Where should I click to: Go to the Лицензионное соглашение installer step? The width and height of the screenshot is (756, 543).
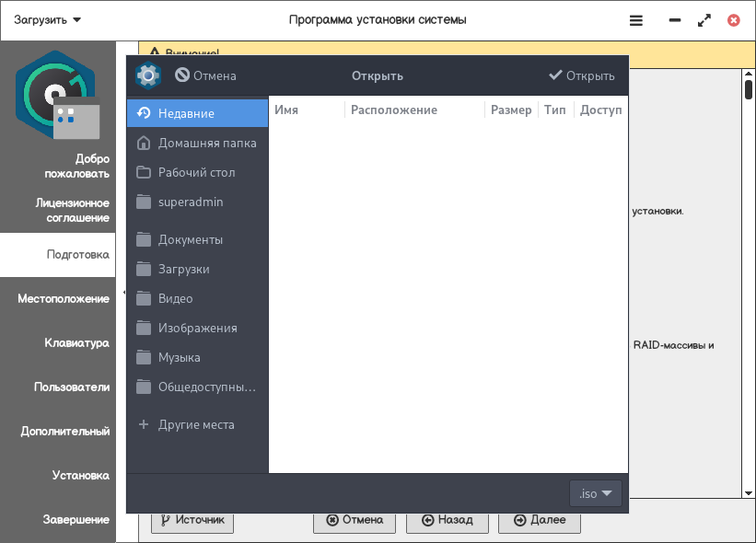73,210
